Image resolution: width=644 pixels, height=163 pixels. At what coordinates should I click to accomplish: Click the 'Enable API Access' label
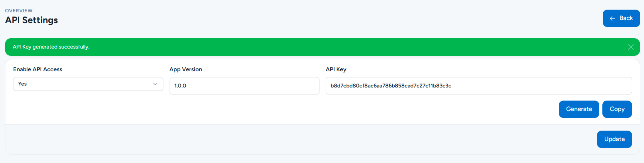[38, 69]
